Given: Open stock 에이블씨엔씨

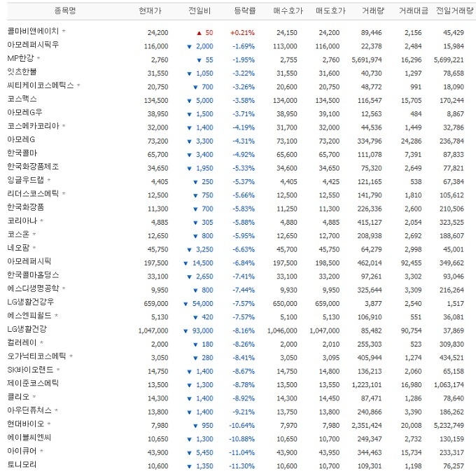Looking at the screenshot, I should 29,438.
